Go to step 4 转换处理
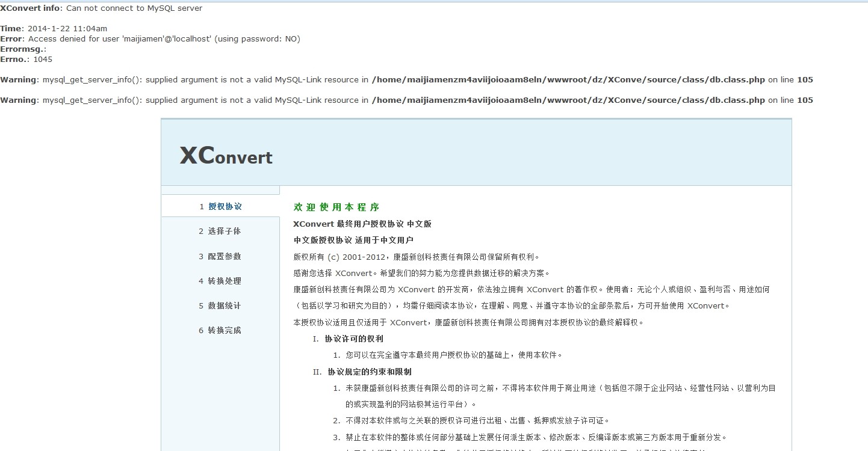The image size is (868, 451). point(220,281)
